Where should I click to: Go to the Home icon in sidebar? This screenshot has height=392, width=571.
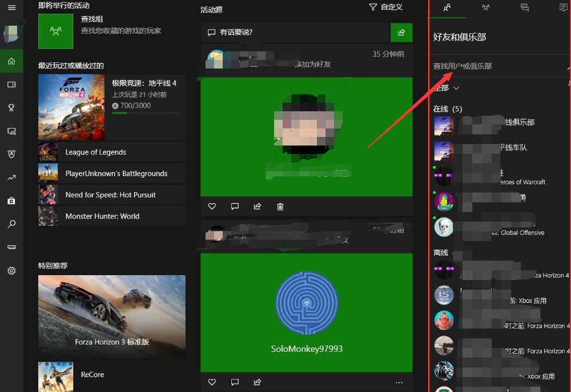(11, 61)
